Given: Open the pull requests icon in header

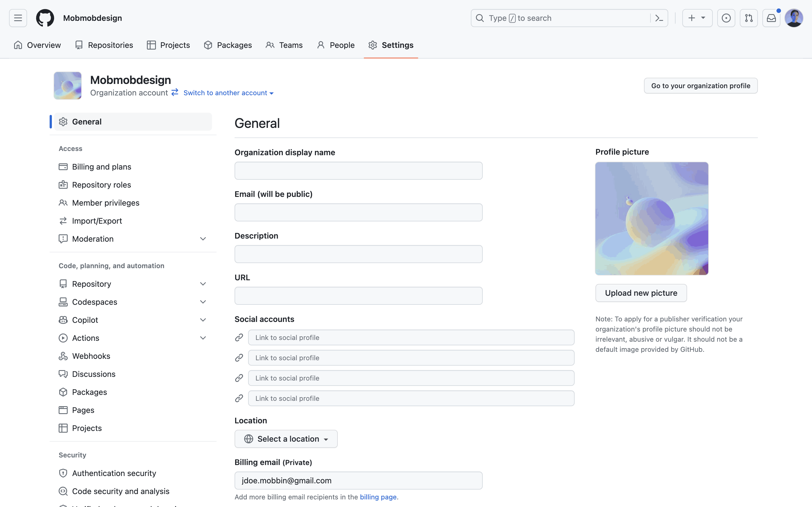Looking at the screenshot, I should coord(749,18).
